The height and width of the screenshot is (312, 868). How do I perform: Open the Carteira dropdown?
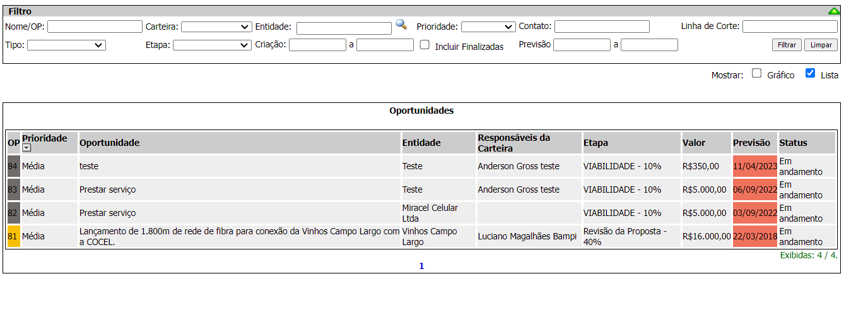(216, 27)
